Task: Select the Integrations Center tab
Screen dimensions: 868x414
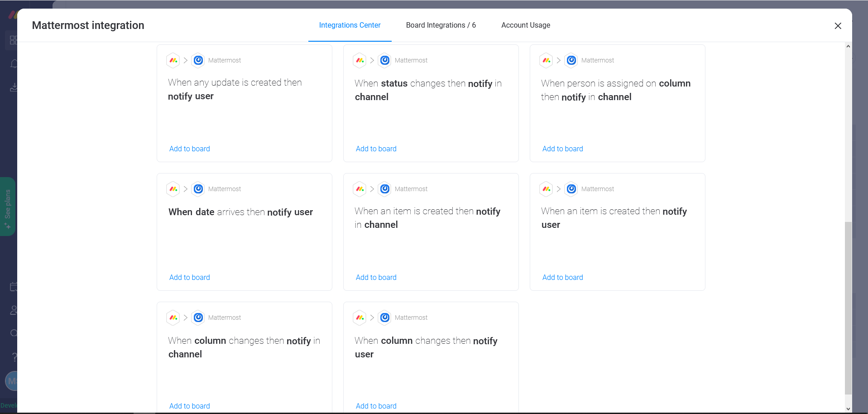Action: tap(349, 25)
